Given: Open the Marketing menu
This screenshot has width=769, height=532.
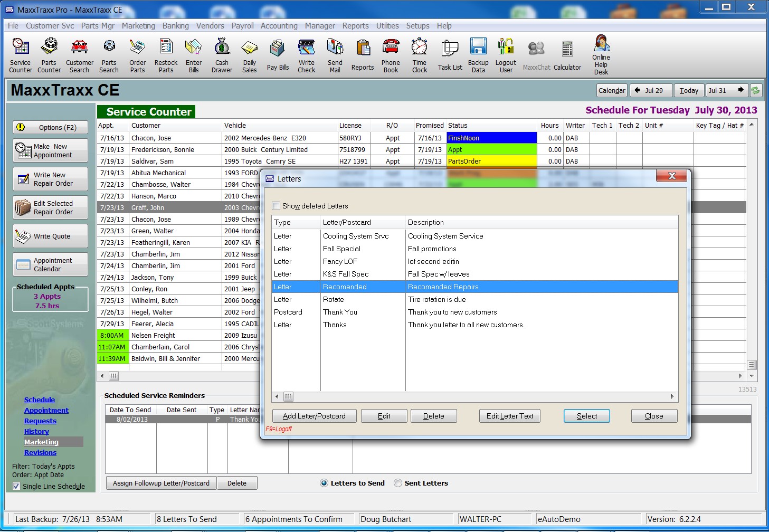Looking at the screenshot, I should (x=138, y=26).
